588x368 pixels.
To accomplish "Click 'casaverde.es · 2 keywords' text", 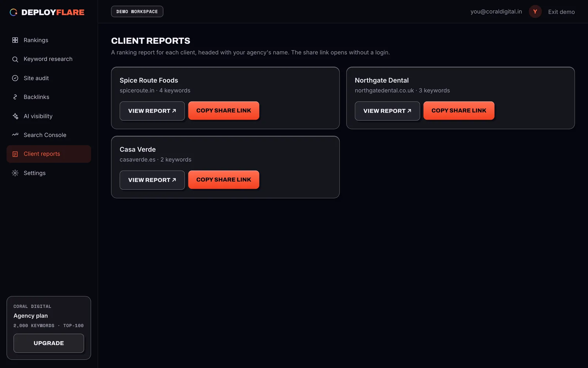I will tap(155, 160).
